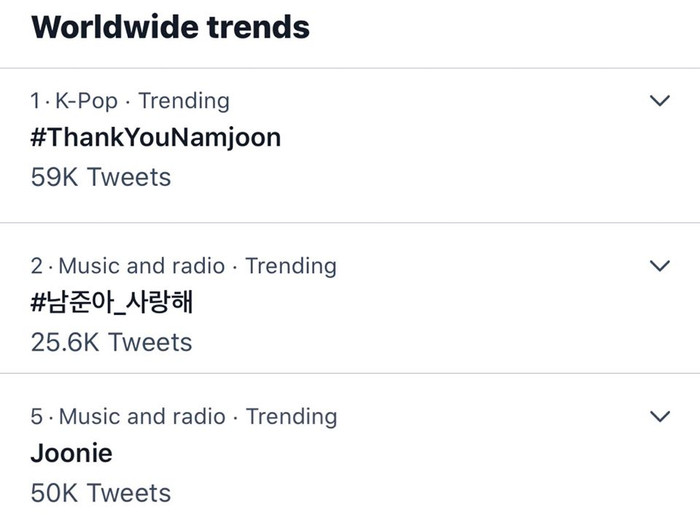Open the #남준아_사랑해 hashtag trend

point(112,302)
